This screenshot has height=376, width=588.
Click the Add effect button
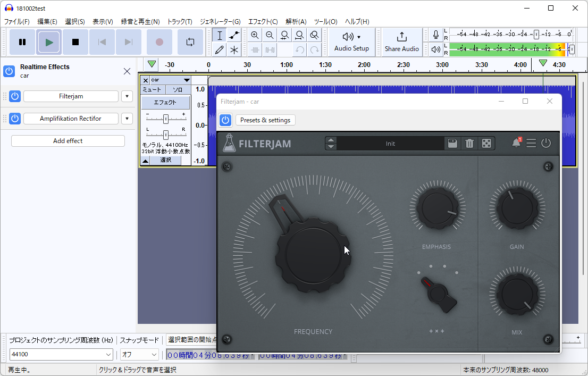pyautogui.click(x=68, y=141)
